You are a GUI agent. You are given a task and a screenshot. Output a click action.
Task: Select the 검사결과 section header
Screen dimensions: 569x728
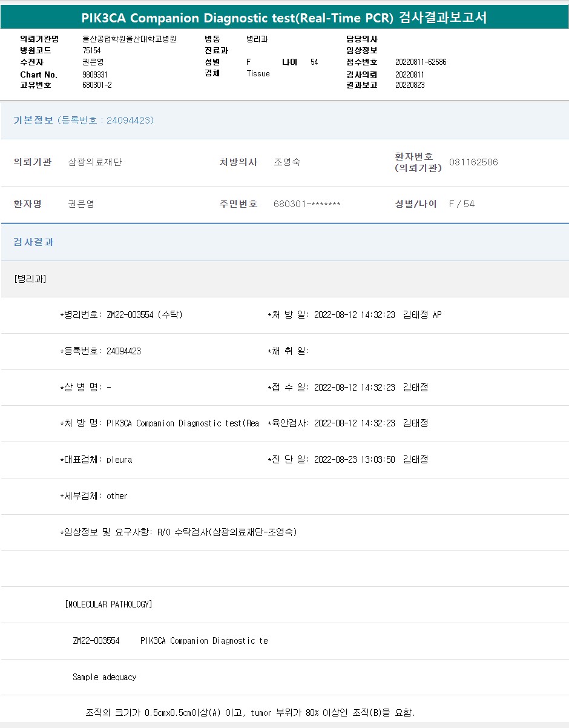34,242
